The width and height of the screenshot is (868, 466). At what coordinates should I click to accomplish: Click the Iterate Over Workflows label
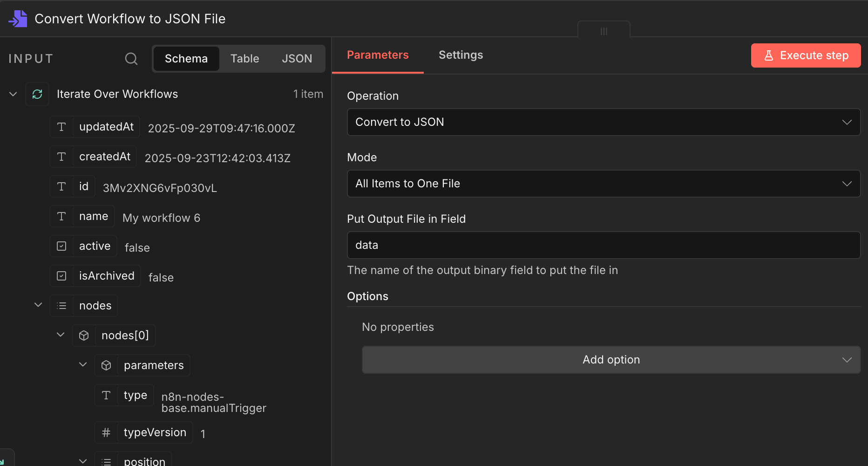[117, 94]
